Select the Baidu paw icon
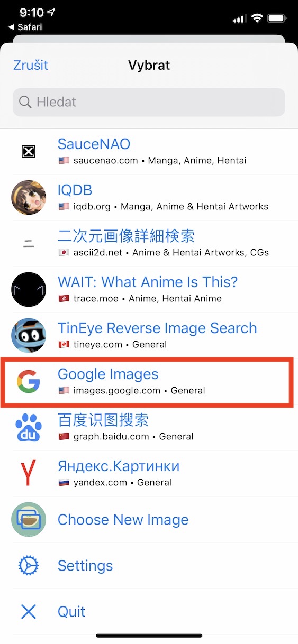 click(x=29, y=427)
